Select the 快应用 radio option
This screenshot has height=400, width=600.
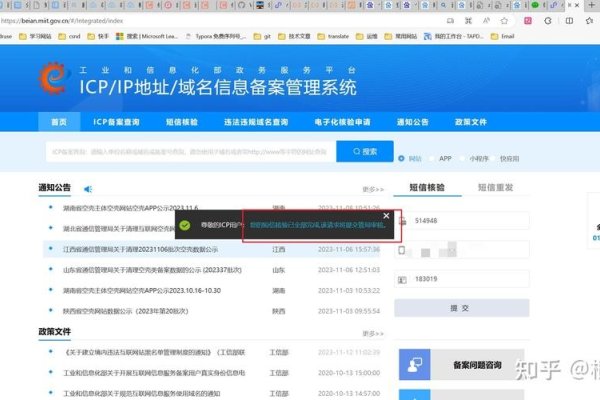[494, 158]
